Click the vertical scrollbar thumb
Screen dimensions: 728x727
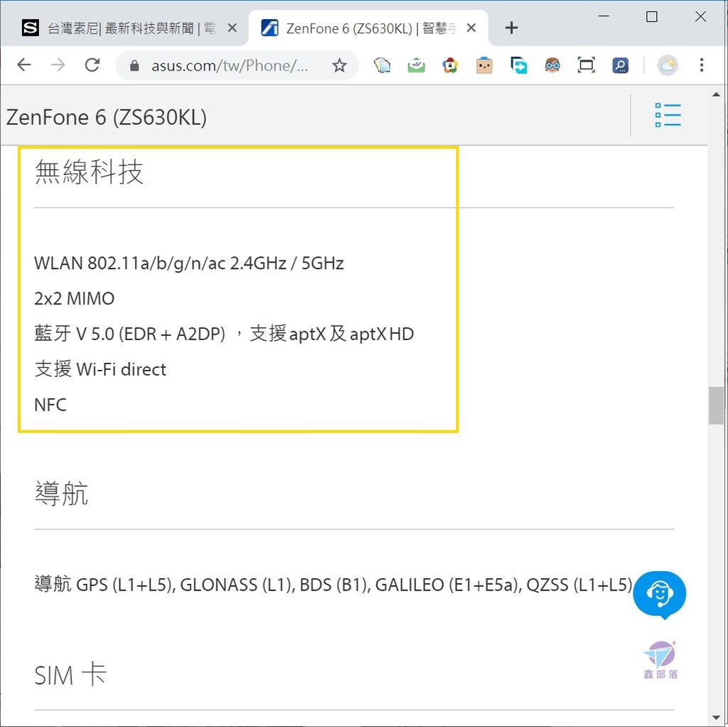717,405
